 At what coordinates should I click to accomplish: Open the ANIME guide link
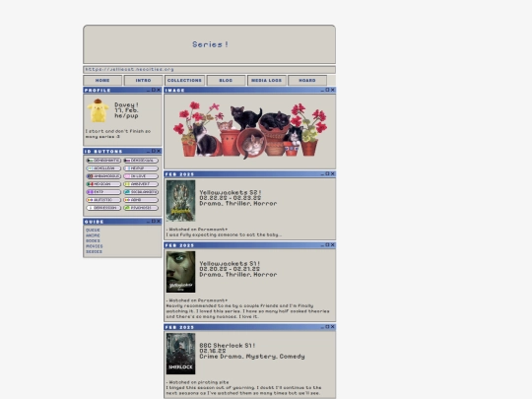pyautogui.click(x=93, y=235)
